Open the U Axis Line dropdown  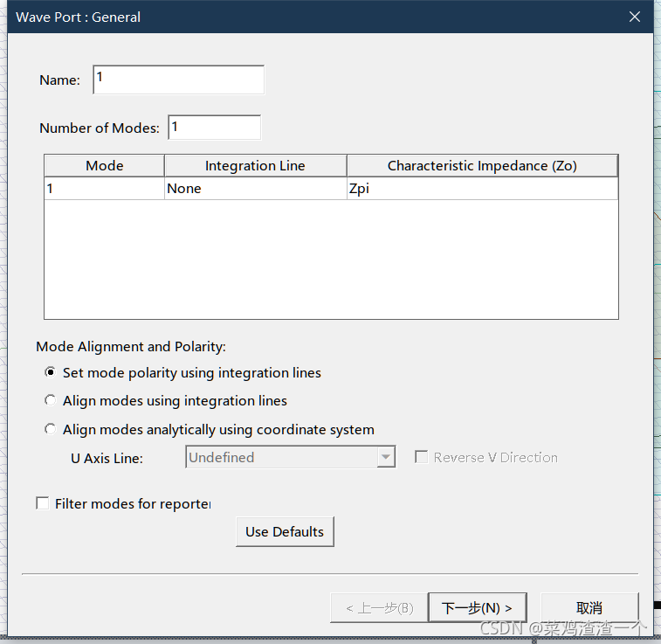[290, 457]
